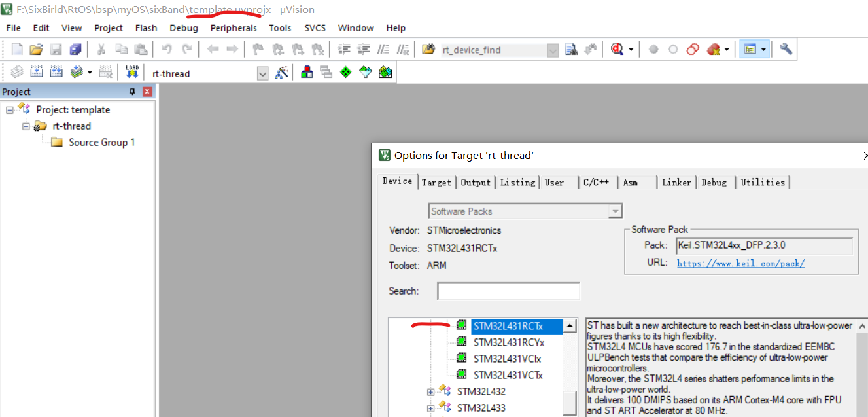Open the window layout button dropdown arrow
Viewport: 868px width, 417px height.
click(763, 50)
